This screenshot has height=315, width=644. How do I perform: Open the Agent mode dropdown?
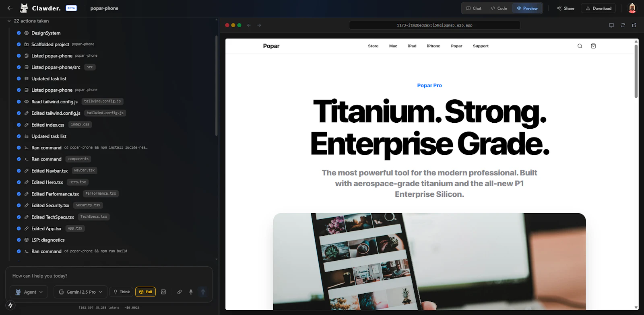point(29,292)
